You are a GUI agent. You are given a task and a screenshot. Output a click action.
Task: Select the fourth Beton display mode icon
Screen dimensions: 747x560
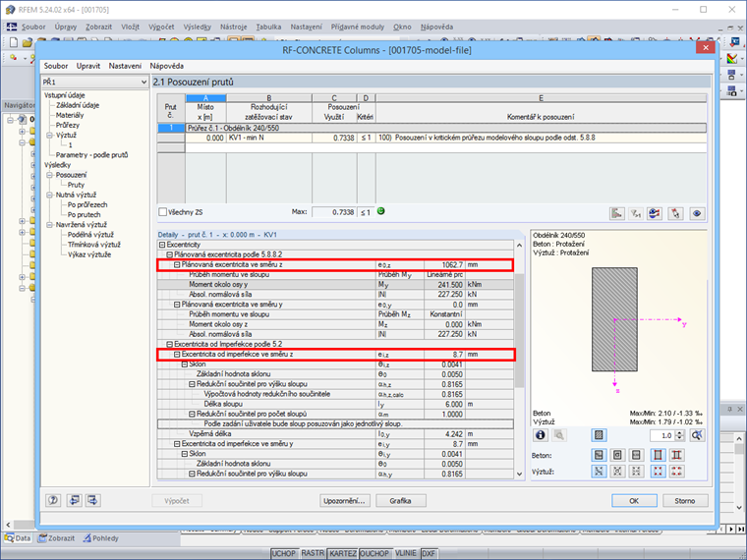tap(658, 455)
